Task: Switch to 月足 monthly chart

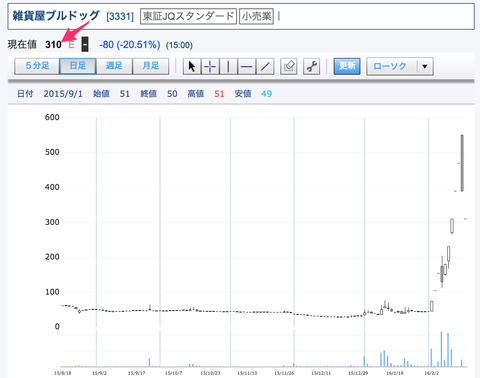Action: pyautogui.click(x=151, y=66)
